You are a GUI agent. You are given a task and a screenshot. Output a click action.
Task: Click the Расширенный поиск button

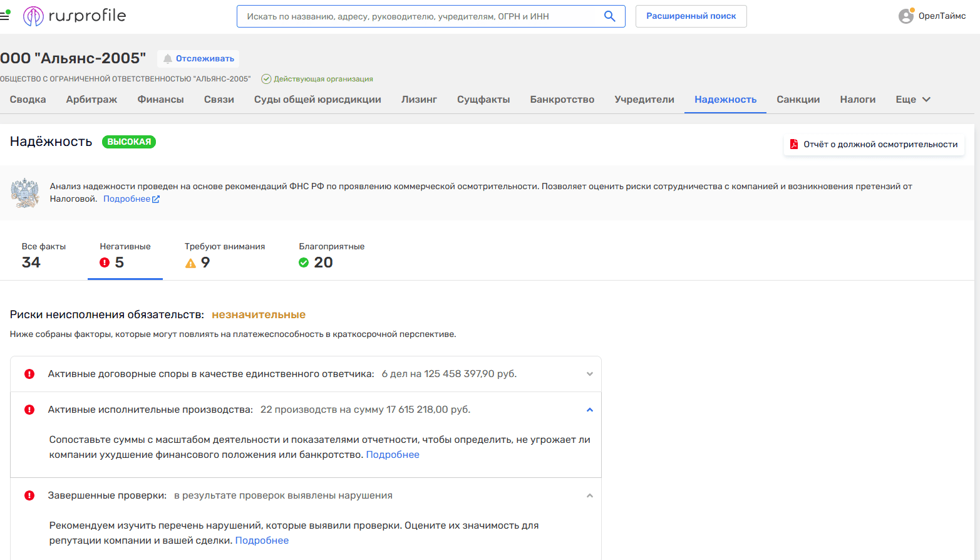coord(691,16)
